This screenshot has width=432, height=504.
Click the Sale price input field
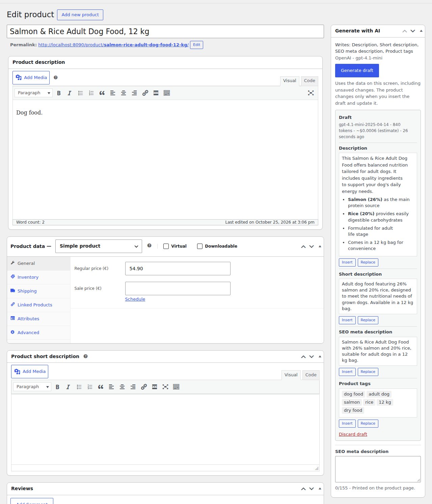(178, 288)
